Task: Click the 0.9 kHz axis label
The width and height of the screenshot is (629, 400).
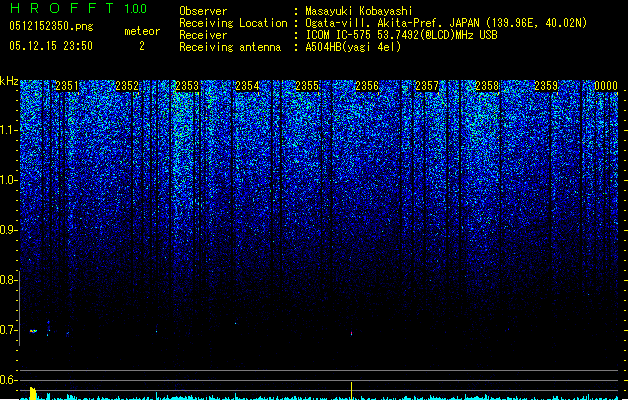Action: (x=8, y=230)
